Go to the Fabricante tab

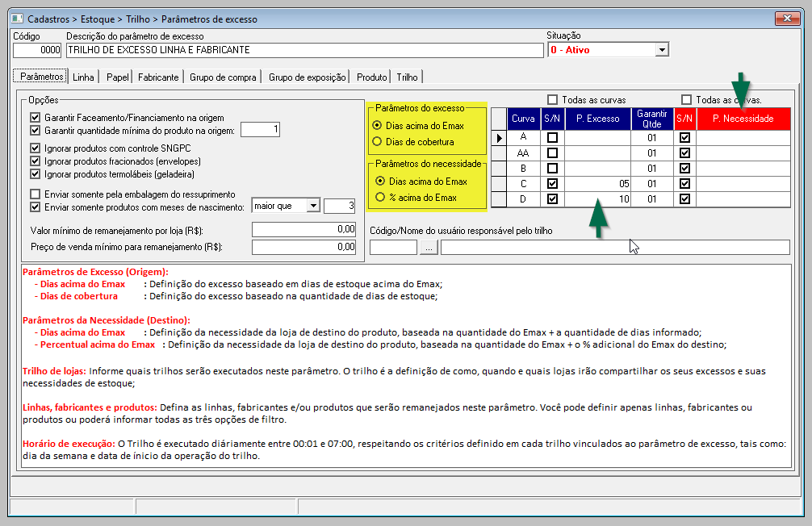[158, 77]
